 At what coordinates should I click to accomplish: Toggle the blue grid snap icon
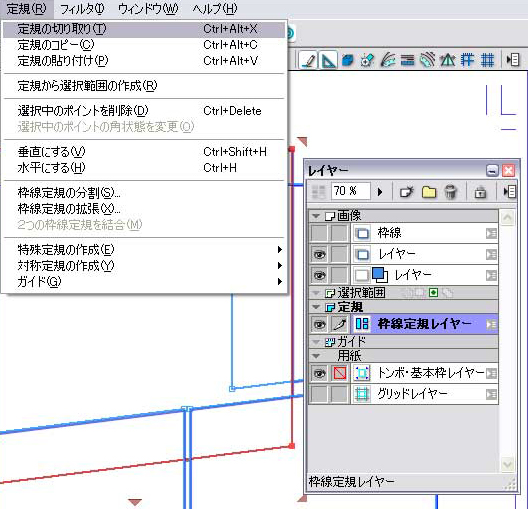coord(487,60)
